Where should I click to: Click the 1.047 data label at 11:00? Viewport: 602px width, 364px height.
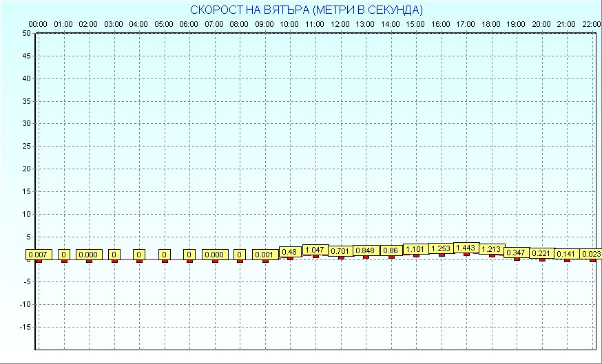[x=315, y=250]
